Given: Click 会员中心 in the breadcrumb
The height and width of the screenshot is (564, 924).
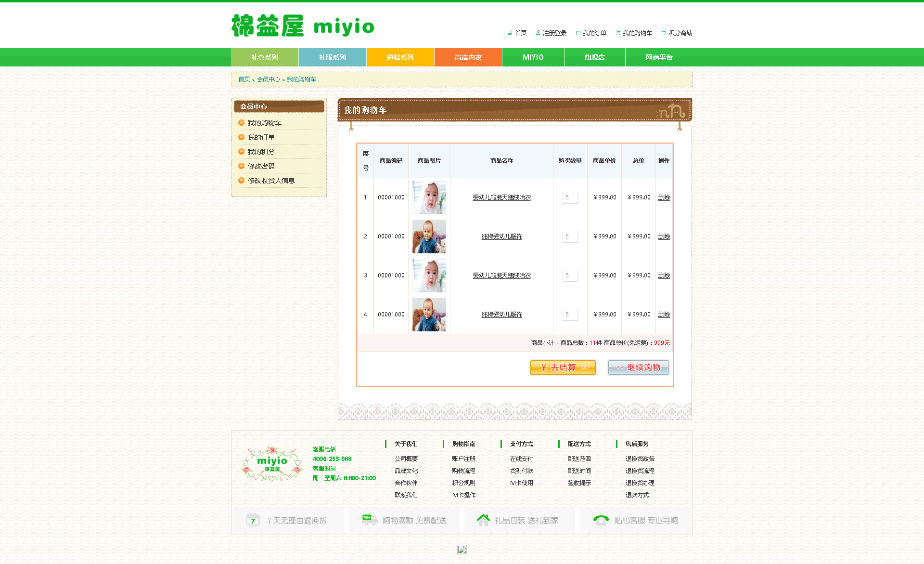Looking at the screenshot, I should pyautogui.click(x=268, y=79).
